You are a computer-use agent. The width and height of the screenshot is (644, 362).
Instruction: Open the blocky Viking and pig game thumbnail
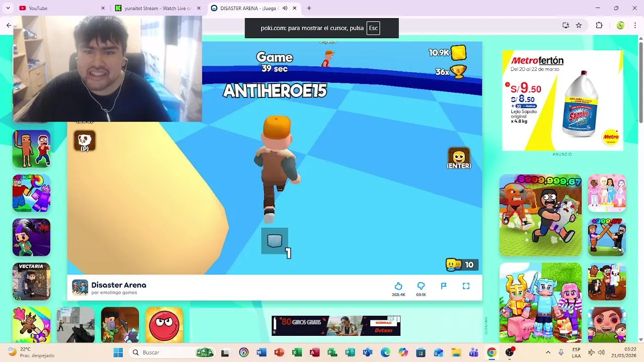tap(540, 303)
